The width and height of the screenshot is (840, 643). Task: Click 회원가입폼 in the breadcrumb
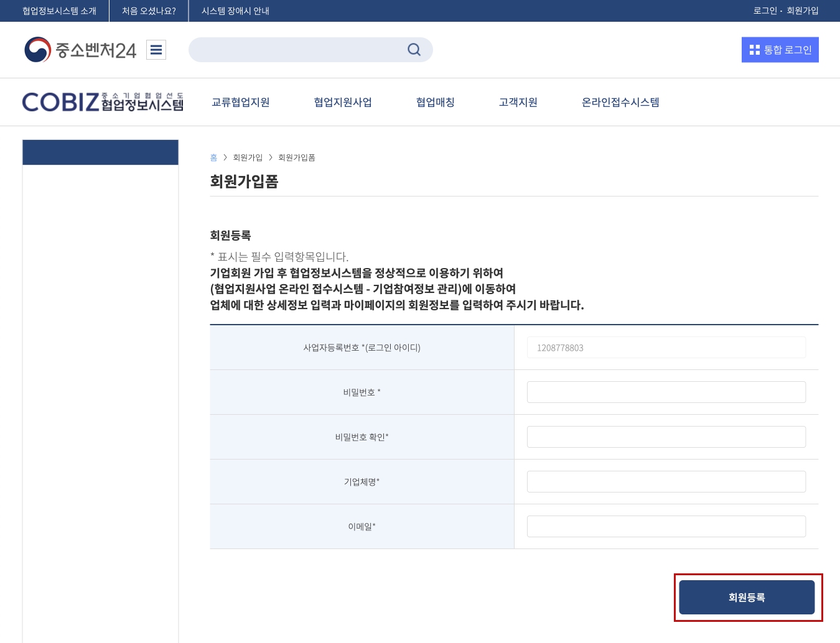click(x=297, y=158)
